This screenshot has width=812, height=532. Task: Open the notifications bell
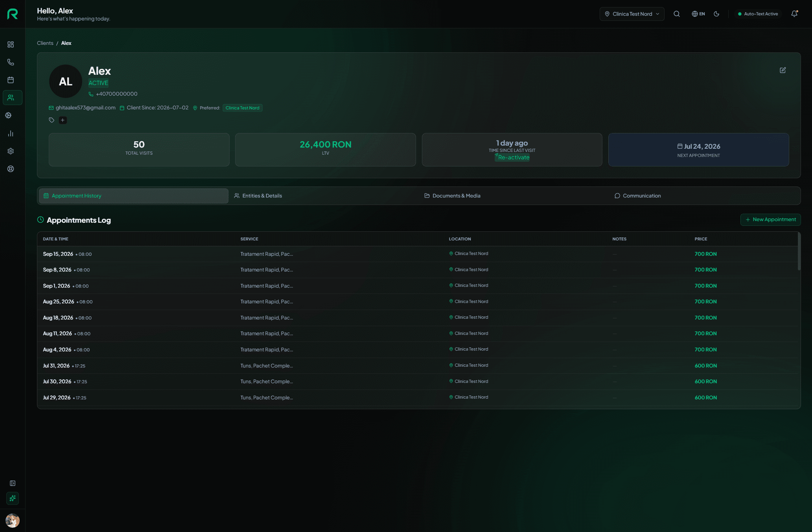[794, 14]
